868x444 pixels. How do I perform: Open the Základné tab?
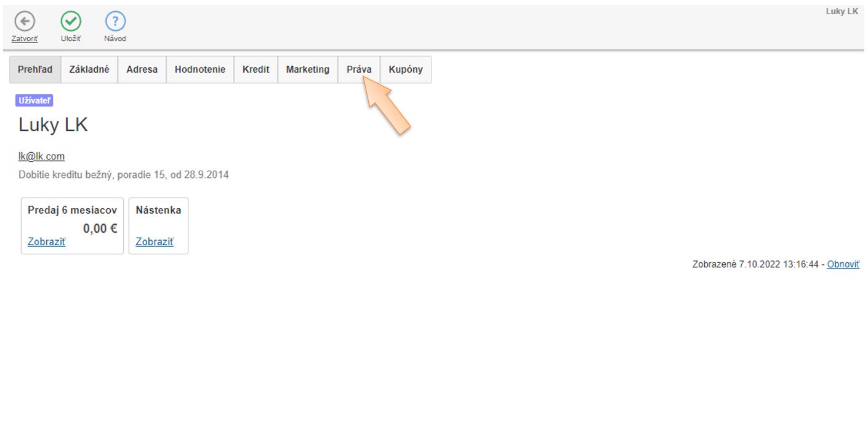coord(89,70)
